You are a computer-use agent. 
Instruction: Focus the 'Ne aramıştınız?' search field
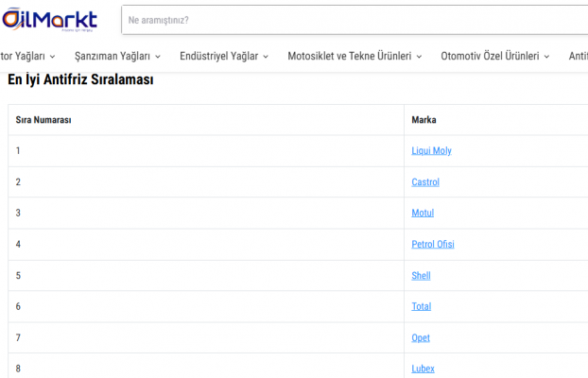point(355,20)
